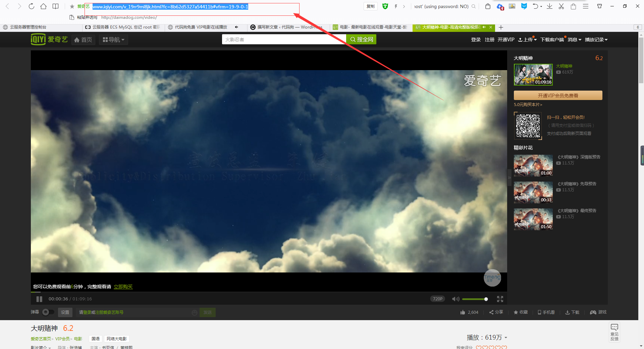Open 设置 danmaku settings button
Viewport: 644px width, 349px height.
(x=65, y=312)
